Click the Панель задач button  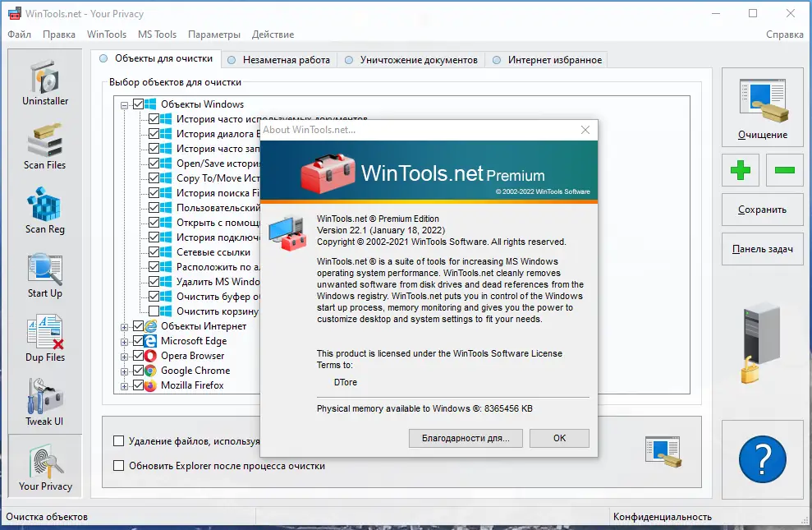762,249
